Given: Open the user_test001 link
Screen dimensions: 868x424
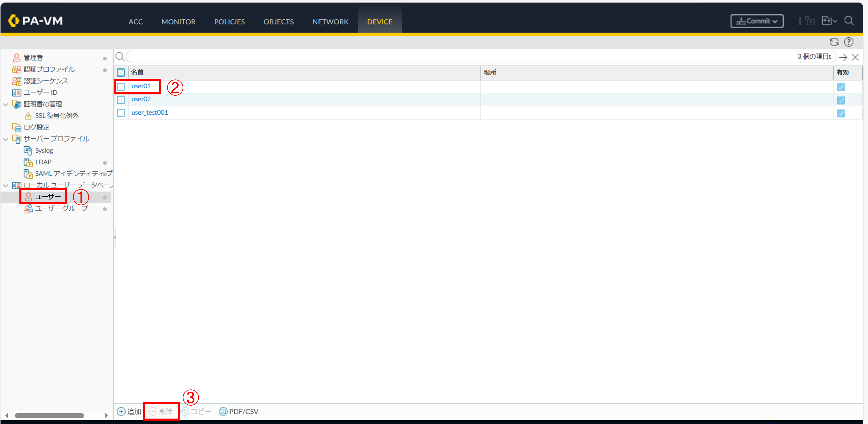Looking at the screenshot, I should click(x=149, y=112).
